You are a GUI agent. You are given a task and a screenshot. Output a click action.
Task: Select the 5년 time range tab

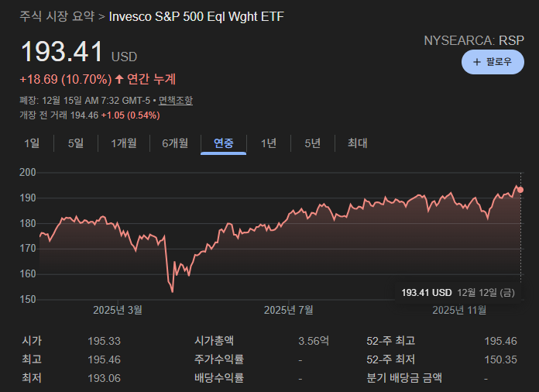coord(312,143)
